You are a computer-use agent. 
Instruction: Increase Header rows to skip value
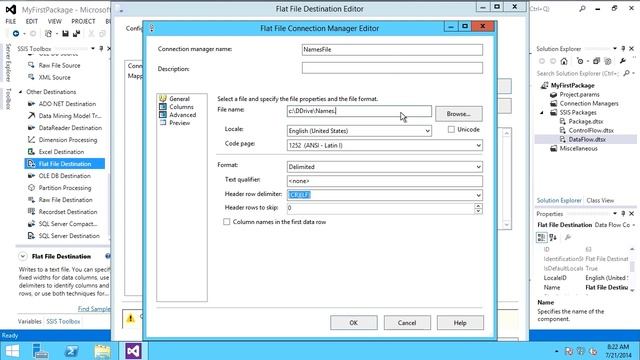tap(478, 205)
